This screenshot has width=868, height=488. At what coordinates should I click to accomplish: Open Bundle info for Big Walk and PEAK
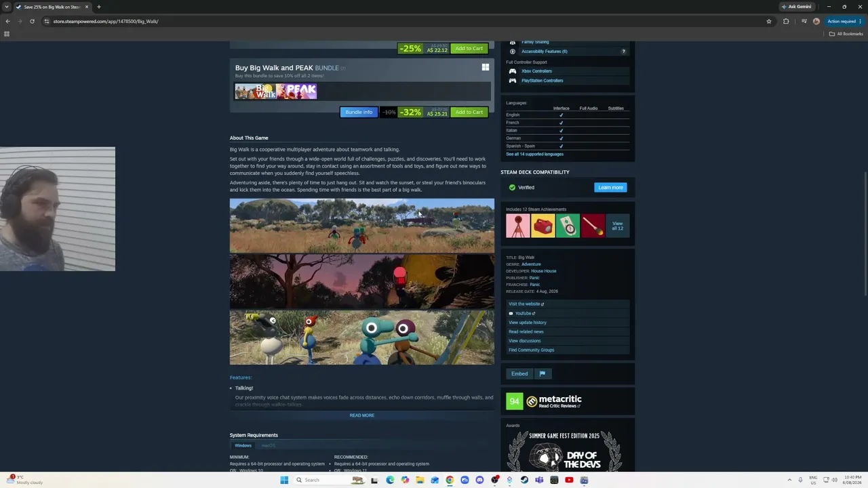[359, 113]
